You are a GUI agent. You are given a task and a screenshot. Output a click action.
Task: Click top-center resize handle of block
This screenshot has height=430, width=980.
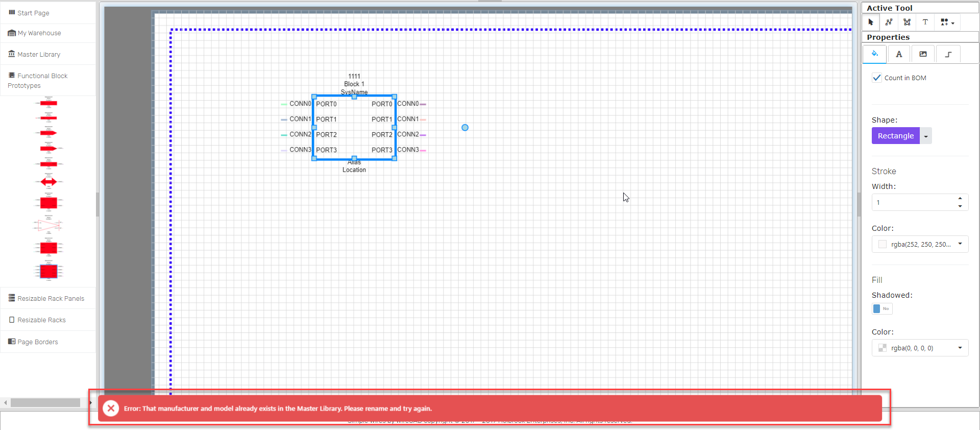[x=354, y=96]
